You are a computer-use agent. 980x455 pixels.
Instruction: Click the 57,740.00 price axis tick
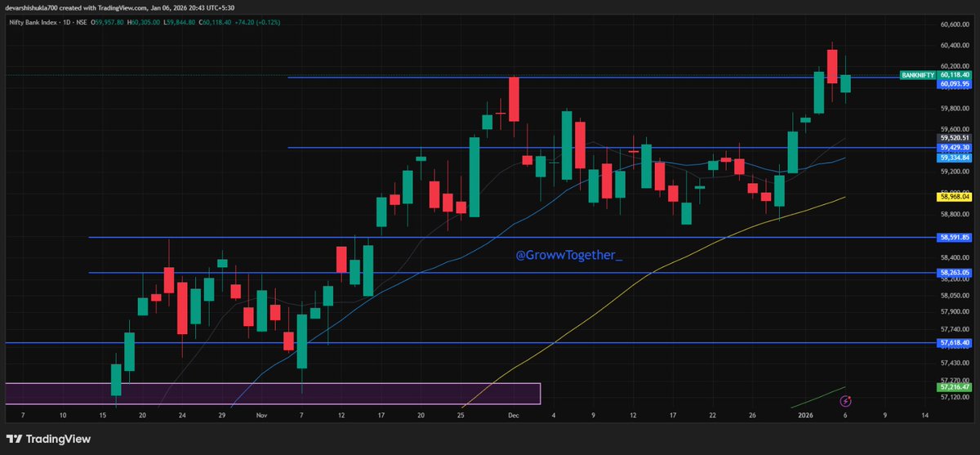955,328
